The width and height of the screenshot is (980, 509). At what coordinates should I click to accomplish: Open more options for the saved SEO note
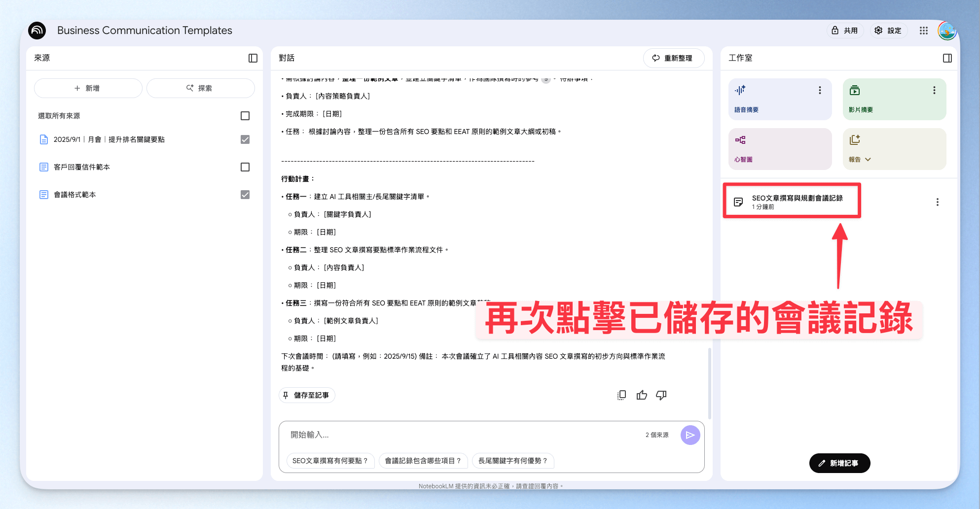coord(937,202)
